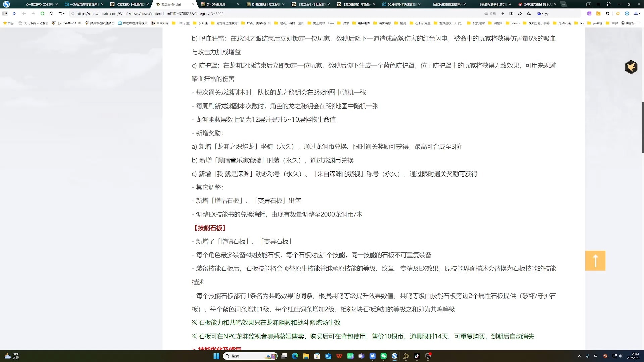Open the browser home page icon

[x=51, y=14]
